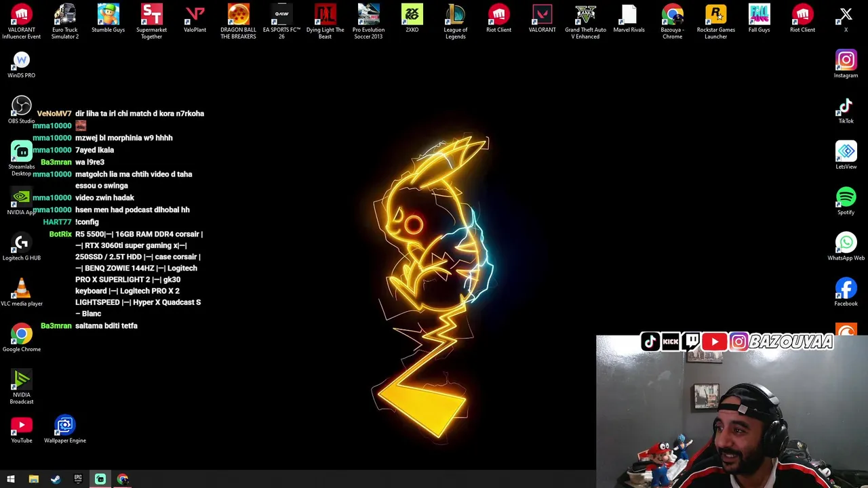The image size is (868, 488).
Task: Select the TikTok desktop icon
Action: (x=846, y=110)
